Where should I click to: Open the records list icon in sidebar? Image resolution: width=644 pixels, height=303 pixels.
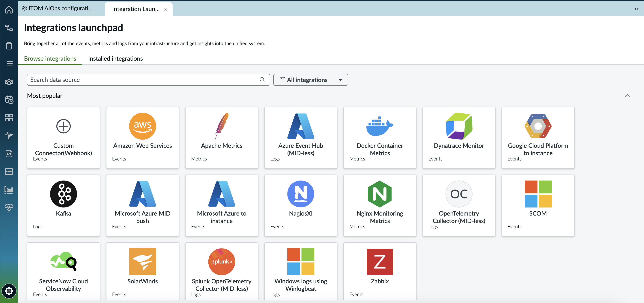9,172
